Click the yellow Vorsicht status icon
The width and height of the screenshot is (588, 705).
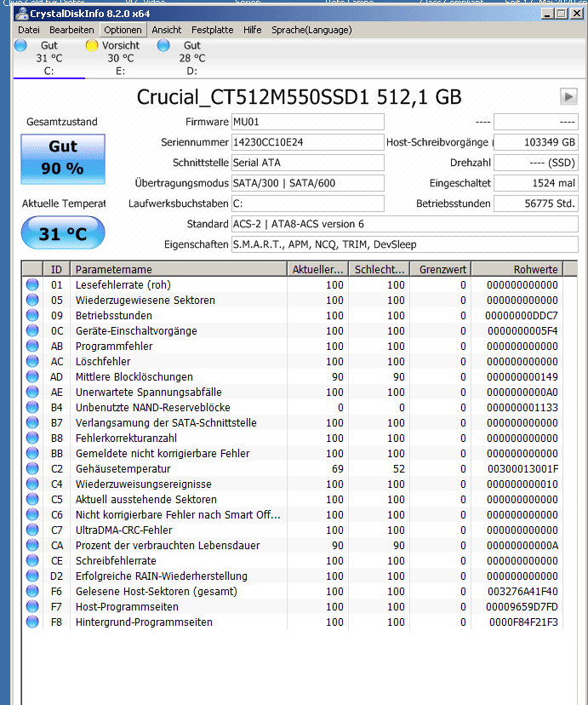pyautogui.click(x=92, y=45)
